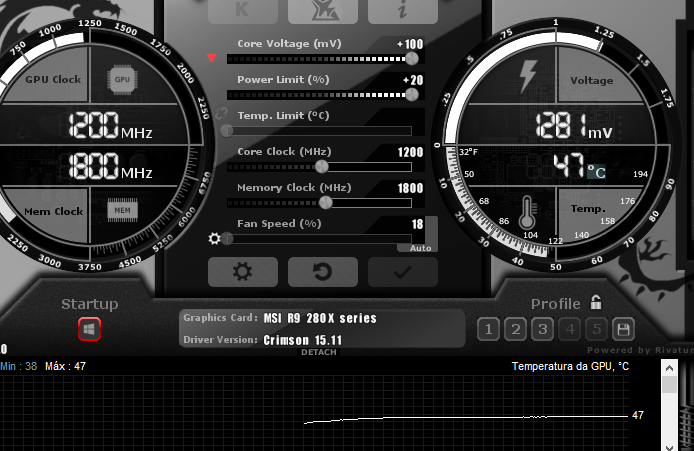Load profile slot 2
Image resolution: width=694 pixels, height=451 pixels.
tap(516, 329)
